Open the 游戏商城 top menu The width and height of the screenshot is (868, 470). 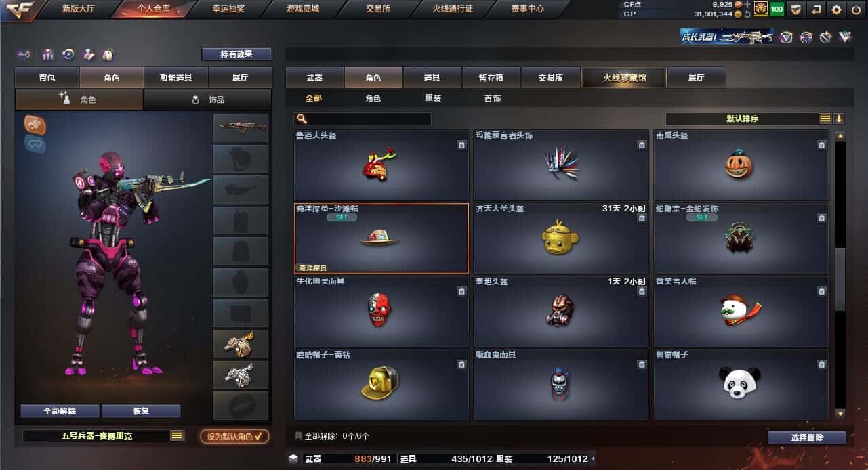303,9
